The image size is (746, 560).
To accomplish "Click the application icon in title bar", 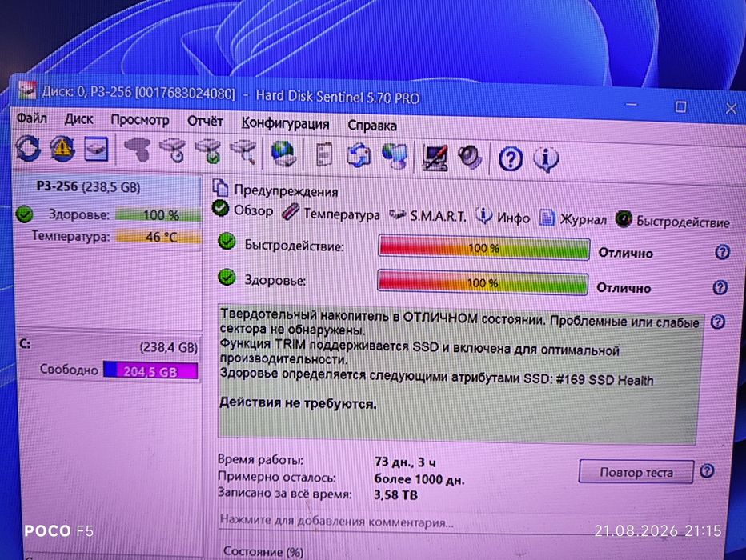I will tap(27, 89).
